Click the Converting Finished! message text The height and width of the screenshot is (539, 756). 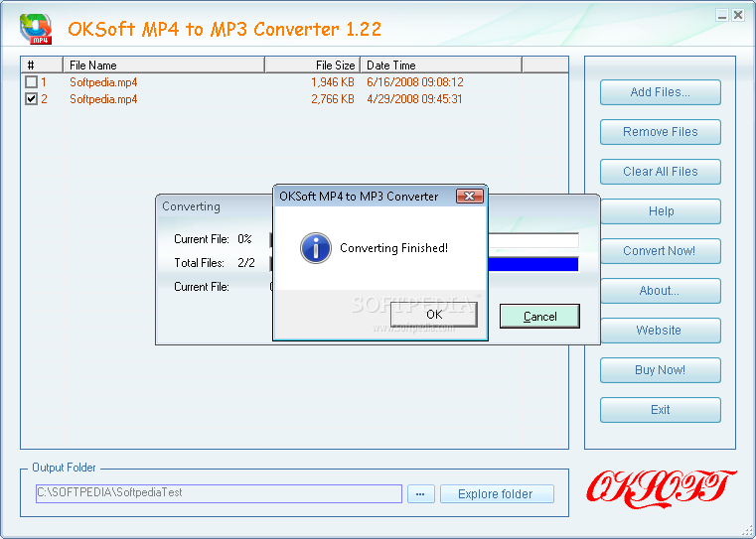394,248
